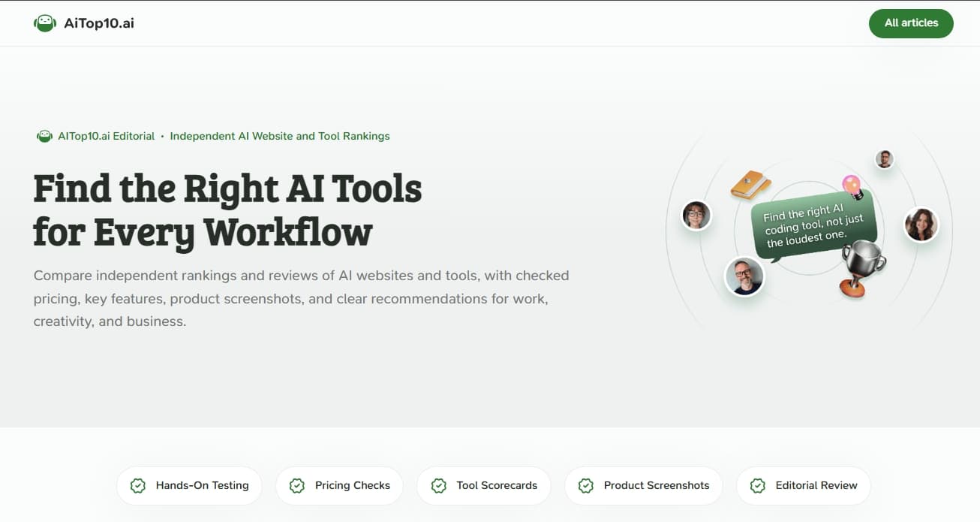Click the Hands-On Testing badge
Viewport: 980px width, 522px height.
click(189, 485)
